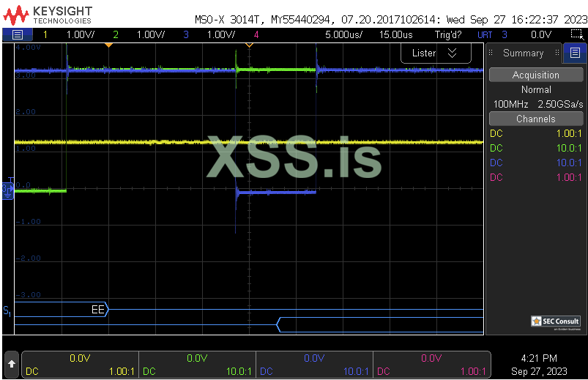
Task: Click the Acquisition header button
Action: tap(536, 75)
